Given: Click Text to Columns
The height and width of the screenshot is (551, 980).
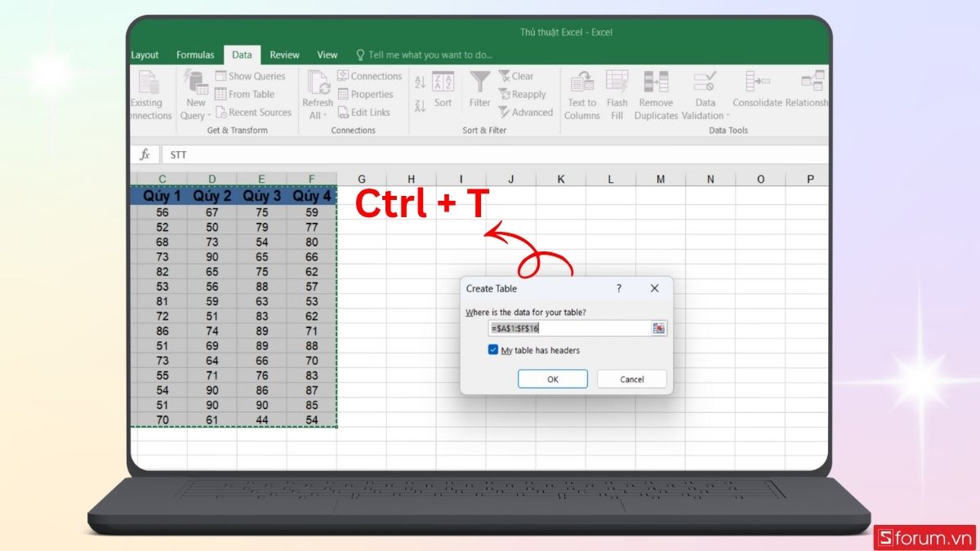Looking at the screenshot, I should tap(582, 95).
